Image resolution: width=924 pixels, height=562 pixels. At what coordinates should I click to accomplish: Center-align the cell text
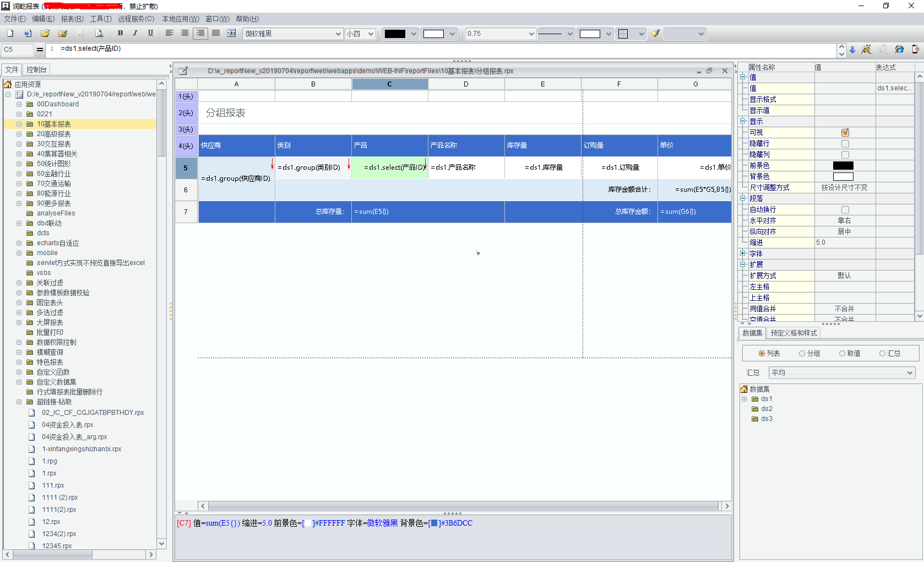[x=185, y=34]
